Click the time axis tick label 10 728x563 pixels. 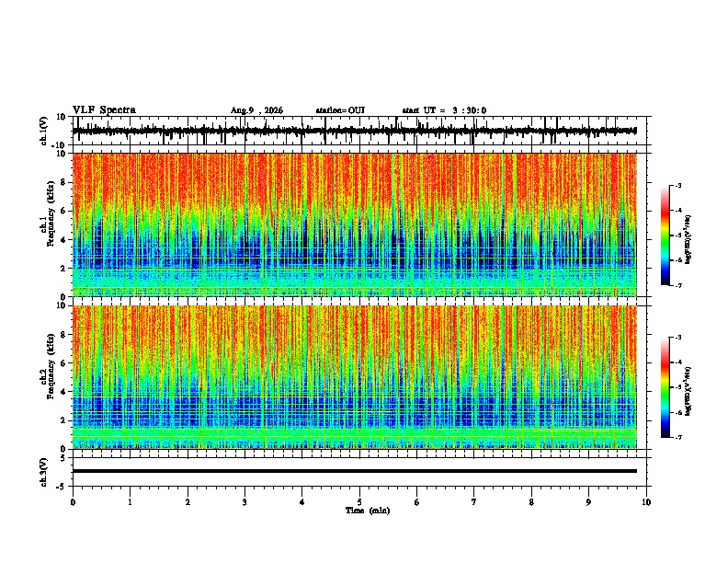coord(646,502)
